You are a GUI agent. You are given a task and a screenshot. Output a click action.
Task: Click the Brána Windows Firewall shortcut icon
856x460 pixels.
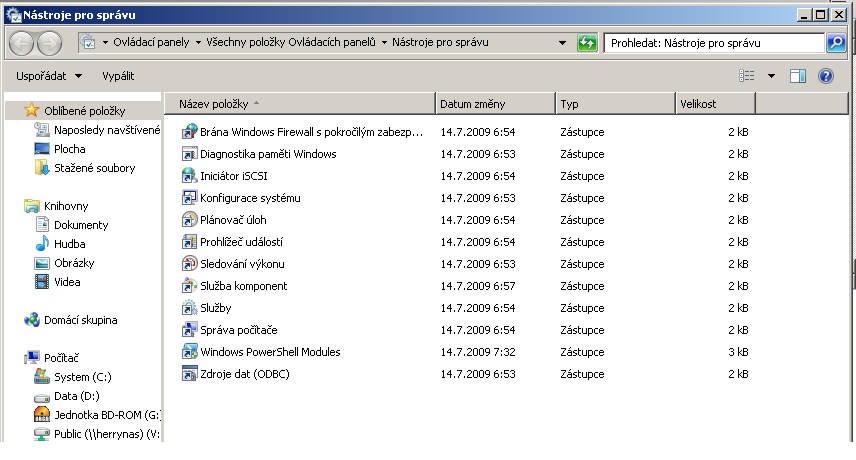[x=190, y=132]
